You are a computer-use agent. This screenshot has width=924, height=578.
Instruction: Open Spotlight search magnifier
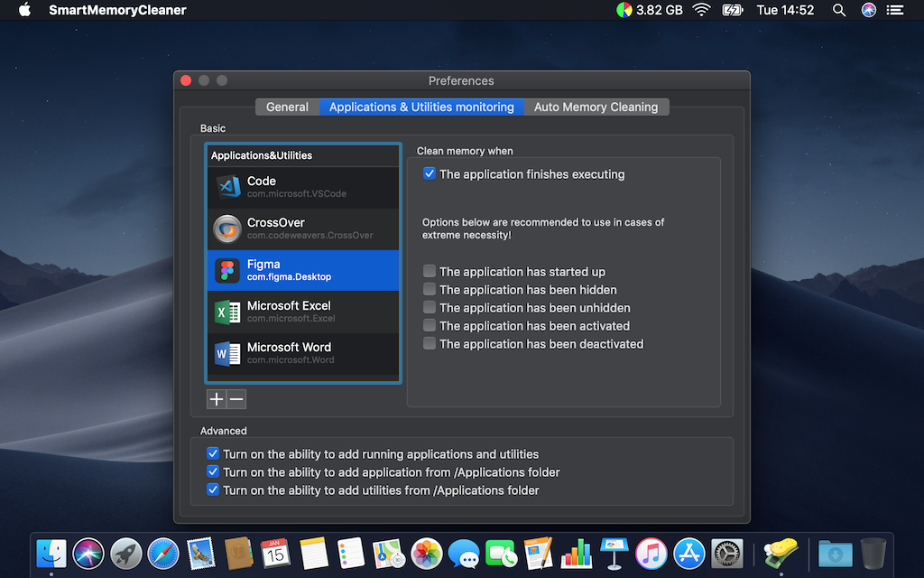point(839,10)
